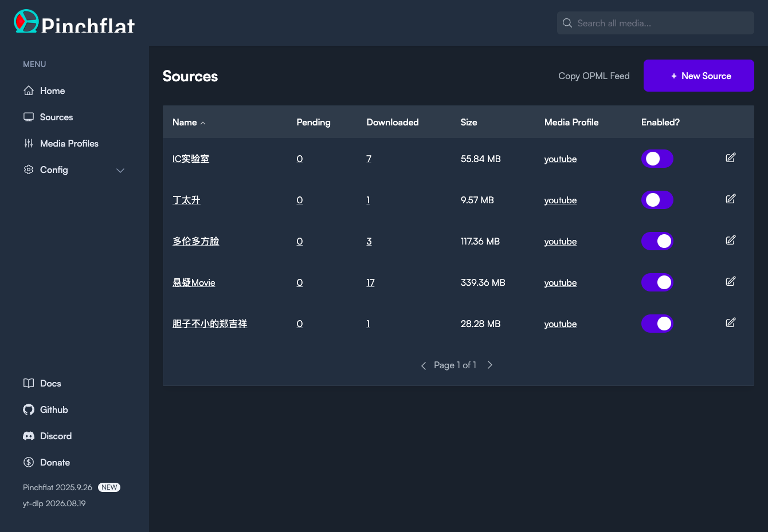The width and height of the screenshot is (768, 532).
Task: Click the search magnifier icon
Action: coord(567,23)
